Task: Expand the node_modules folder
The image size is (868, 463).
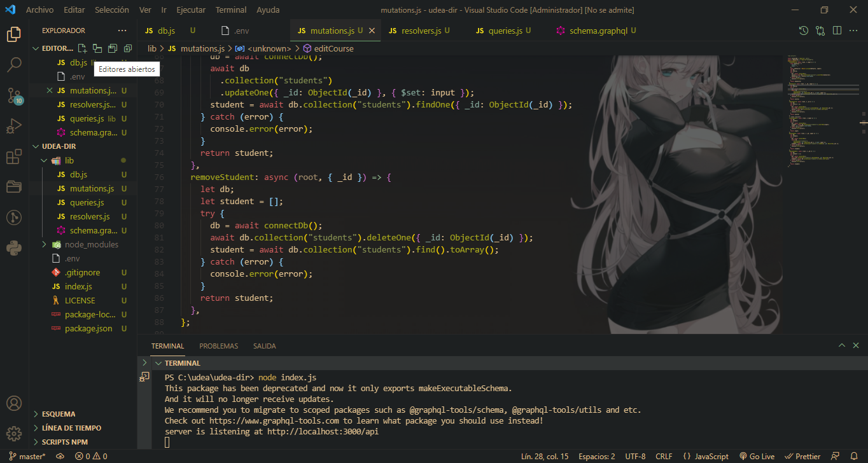Action: point(44,244)
